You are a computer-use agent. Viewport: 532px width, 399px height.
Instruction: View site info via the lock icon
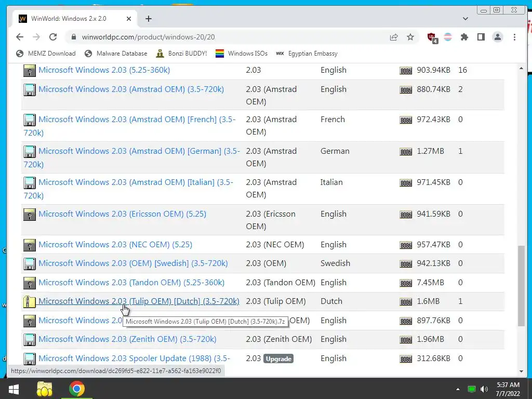tap(74, 37)
